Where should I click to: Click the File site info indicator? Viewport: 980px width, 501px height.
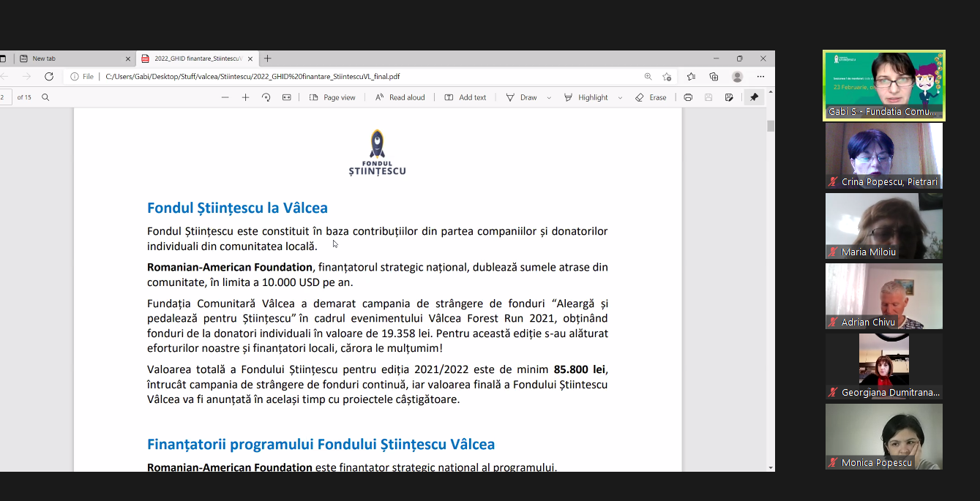[x=82, y=76]
